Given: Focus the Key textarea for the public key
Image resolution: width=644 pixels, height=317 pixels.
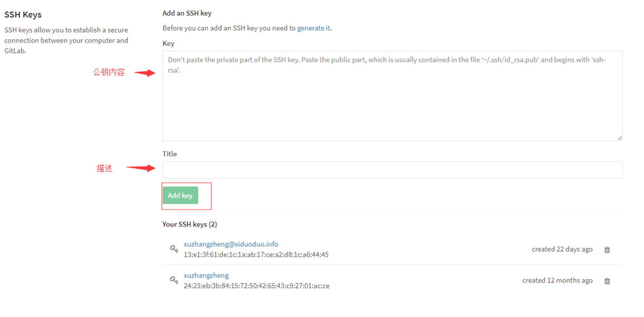Looking at the screenshot, I should click(x=392, y=96).
